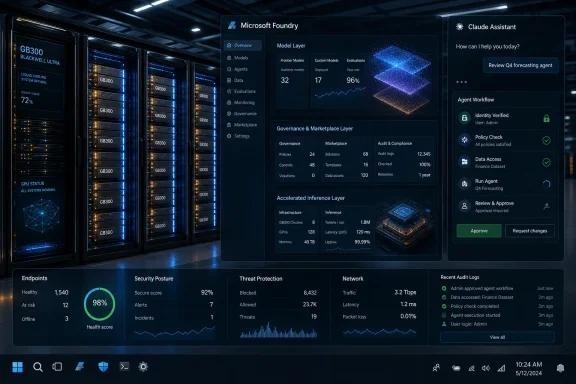This screenshot has height=384, width=576.
Task: Open the notification center icon
Action: [x=560, y=368]
